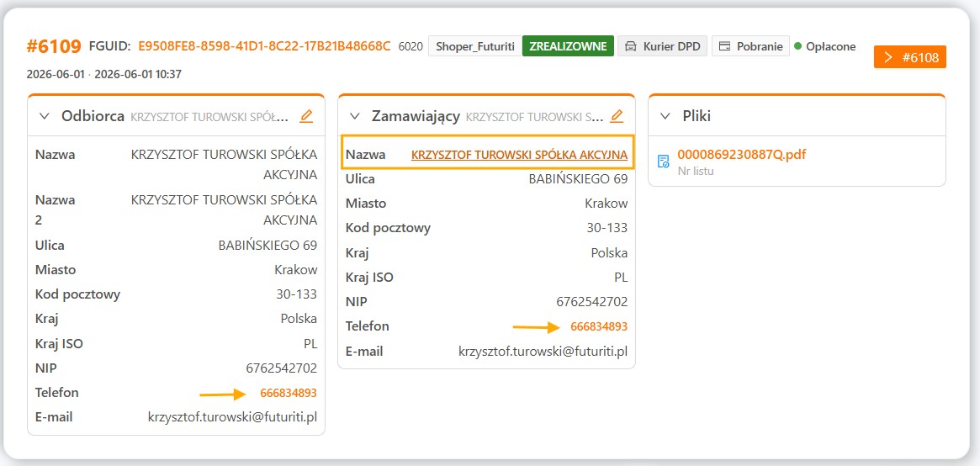Viewport: 980px width, 466px height.
Task: Click Odbiorca Ulica value BABIŃSKIEGO 69
Action: tap(268, 246)
